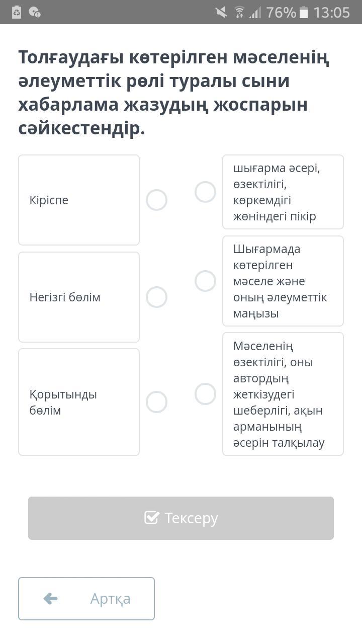Select radio circle beside 'Шығармада көтерілген мәселе' answer
The height and width of the screenshot is (644, 362).
coord(205,281)
